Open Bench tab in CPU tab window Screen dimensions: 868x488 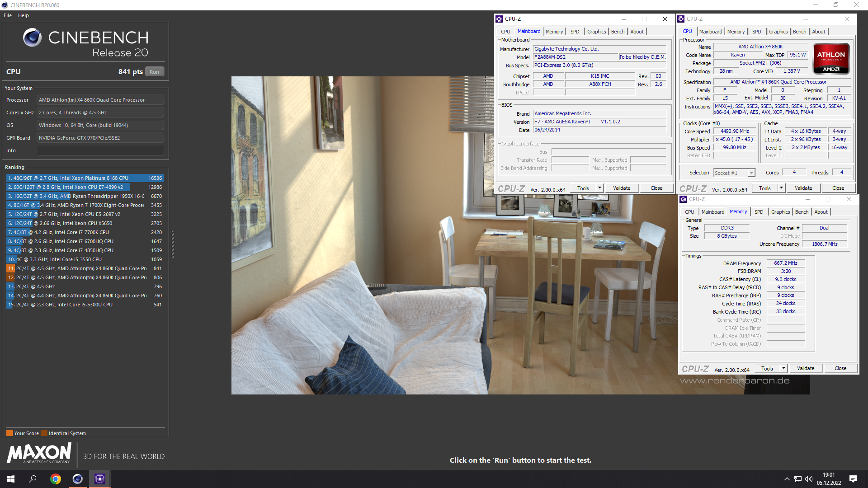pos(799,32)
